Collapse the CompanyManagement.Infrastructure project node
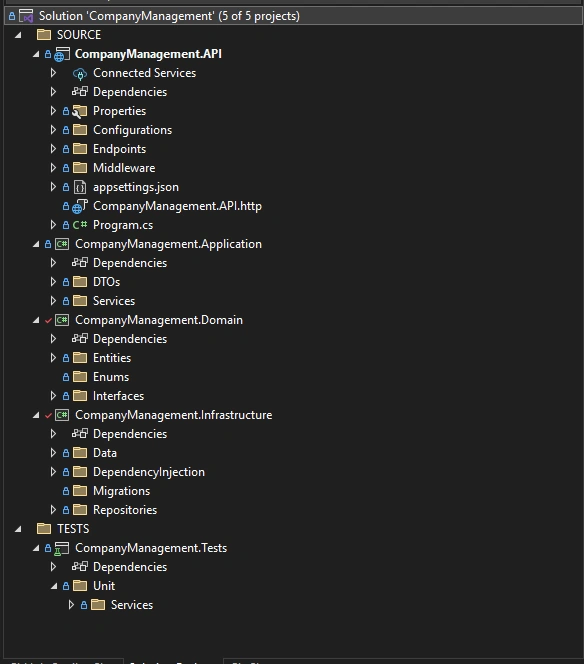This screenshot has height=664, width=584. coord(36,415)
